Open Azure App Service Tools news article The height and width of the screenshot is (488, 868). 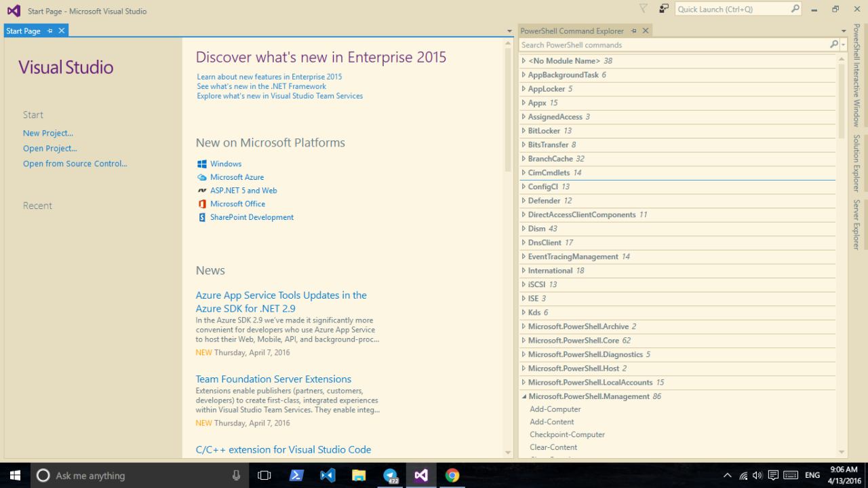coord(281,302)
